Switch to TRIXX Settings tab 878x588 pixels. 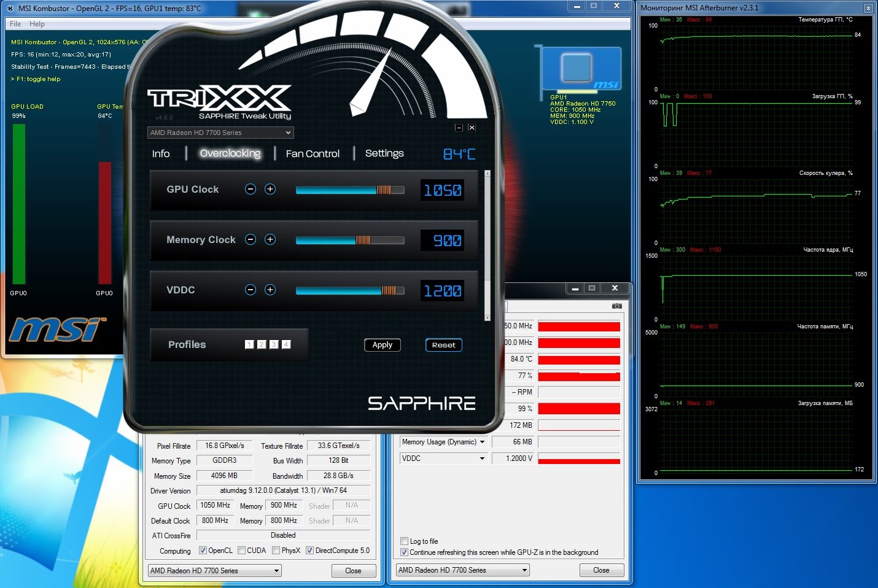point(384,153)
